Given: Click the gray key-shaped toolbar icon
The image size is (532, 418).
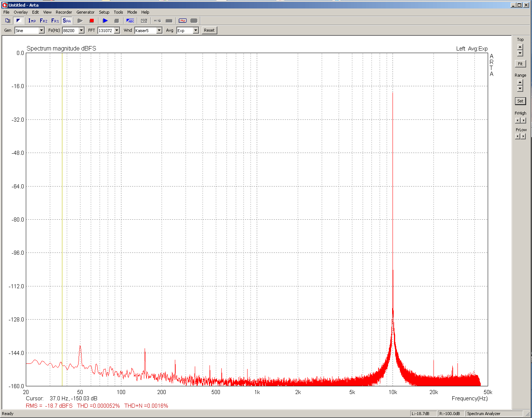Looking at the screenshot, I should point(158,21).
